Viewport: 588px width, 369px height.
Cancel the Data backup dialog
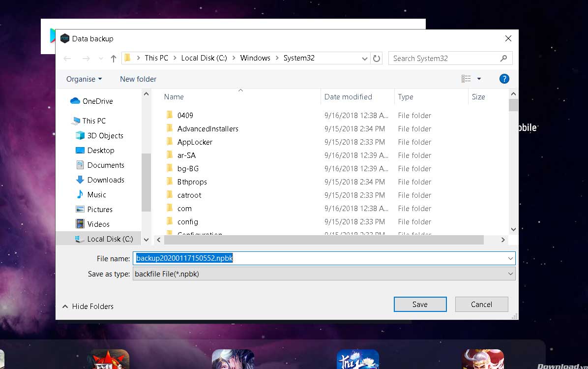[x=481, y=305]
